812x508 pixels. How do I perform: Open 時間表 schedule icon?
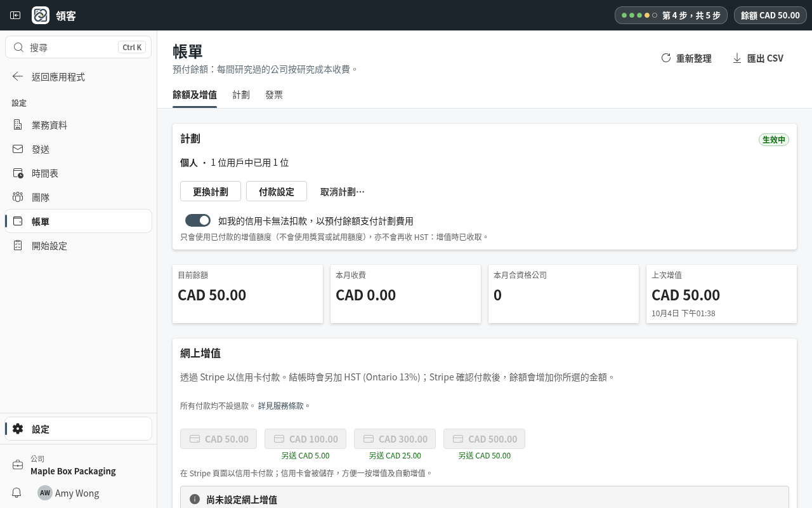click(18, 173)
